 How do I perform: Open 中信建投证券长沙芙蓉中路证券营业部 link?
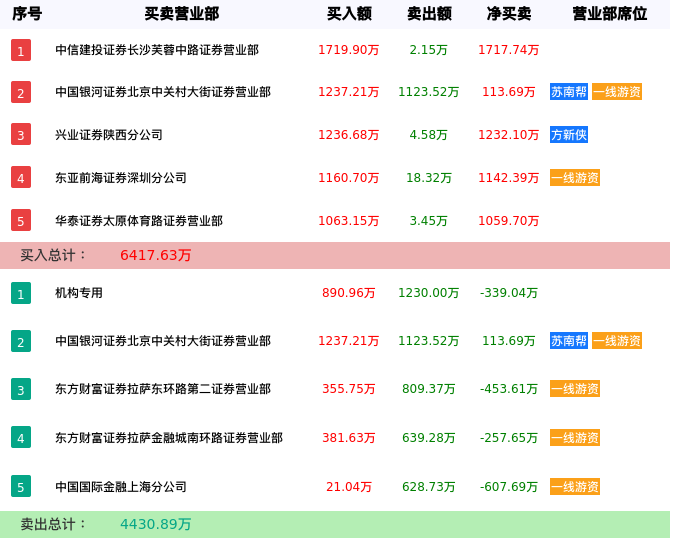pyautogui.click(x=157, y=50)
